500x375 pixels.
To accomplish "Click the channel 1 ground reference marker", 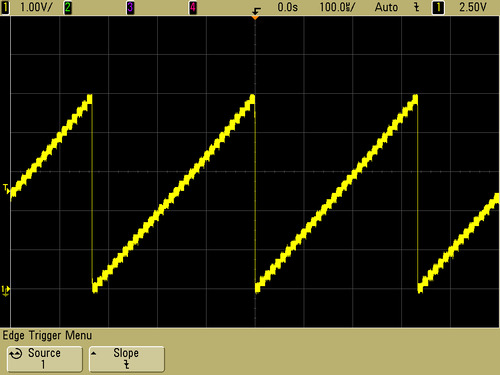I will point(6,291).
